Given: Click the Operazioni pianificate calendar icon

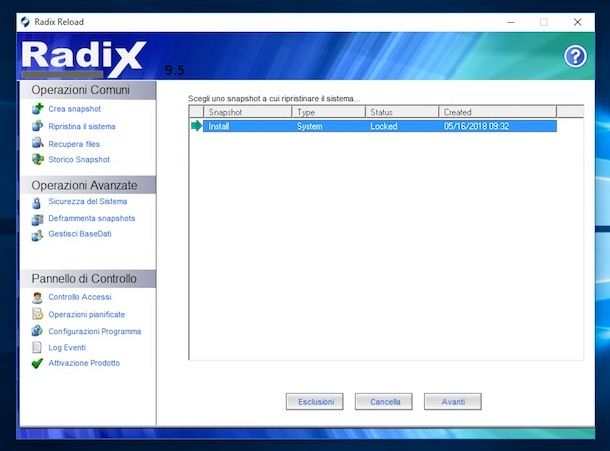Looking at the screenshot, I should point(37,314).
